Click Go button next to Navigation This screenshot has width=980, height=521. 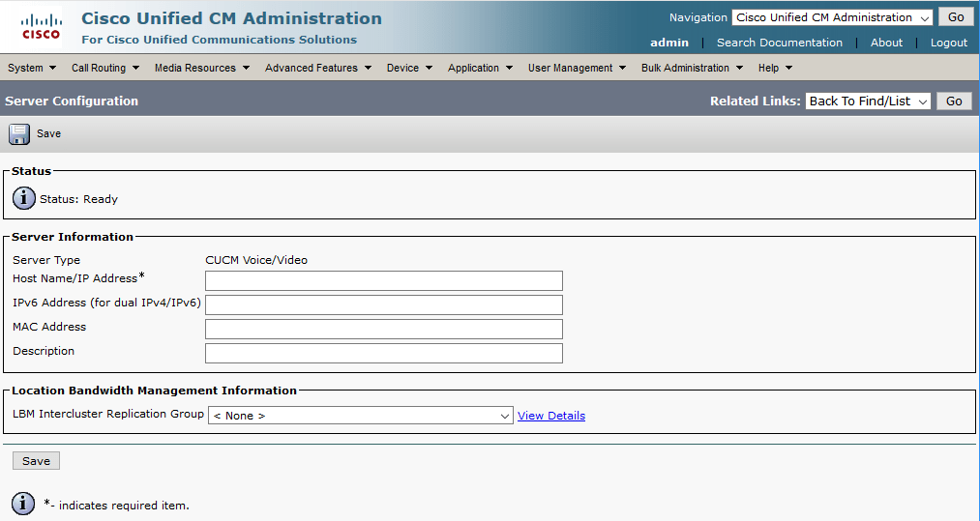956,17
